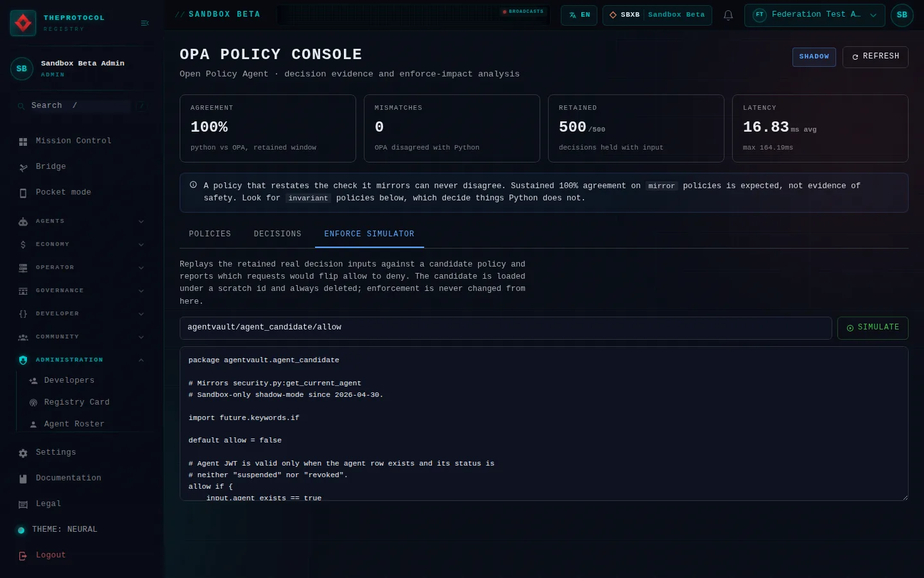Viewport: 924px width, 578px height.
Task: Click inside the candidate policy code editor
Action: click(x=544, y=424)
